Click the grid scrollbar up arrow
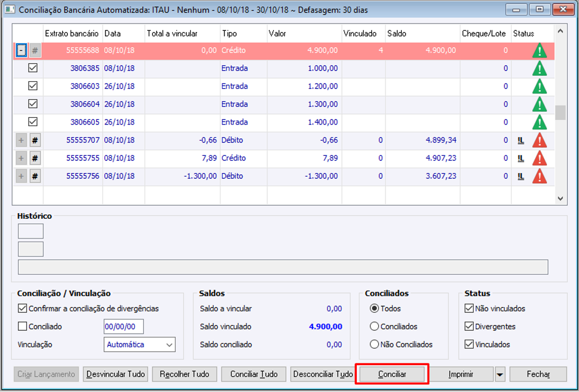 click(560, 31)
